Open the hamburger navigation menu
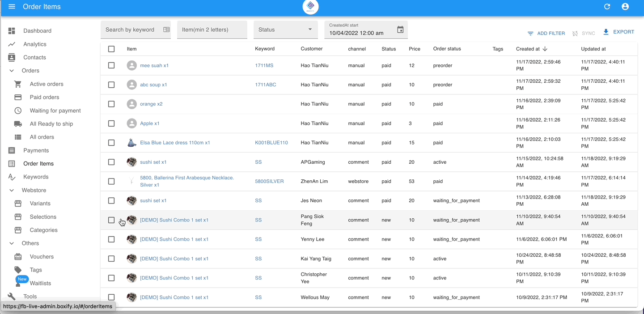 pos(12,7)
